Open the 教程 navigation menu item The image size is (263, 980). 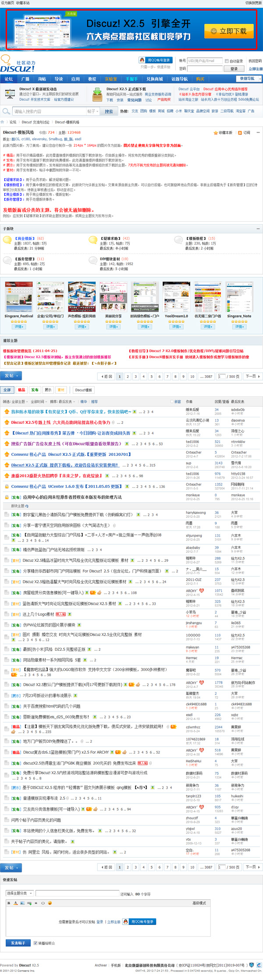pyautogui.click(x=92, y=79)
